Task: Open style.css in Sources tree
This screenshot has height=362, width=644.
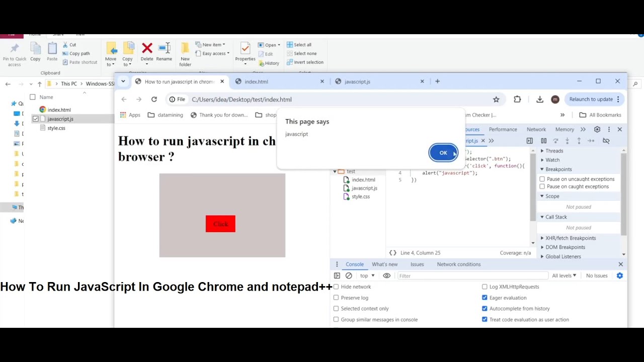Action: coord(360,197)
